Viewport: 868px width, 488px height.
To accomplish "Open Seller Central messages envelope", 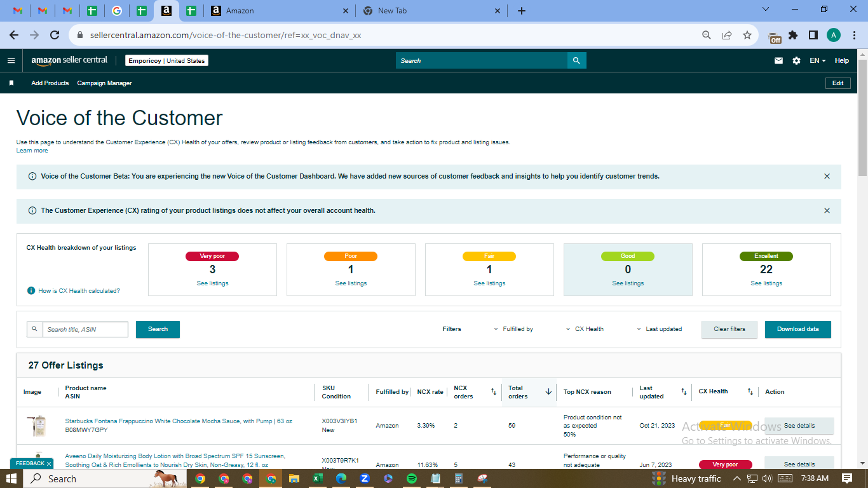I will pyautogui.click(x=778, y=61).
